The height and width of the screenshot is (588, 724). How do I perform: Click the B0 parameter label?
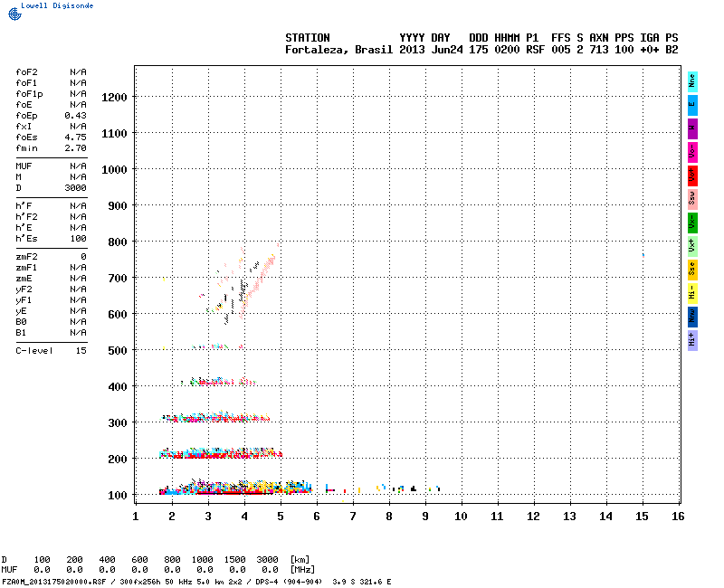pos(21,322)
